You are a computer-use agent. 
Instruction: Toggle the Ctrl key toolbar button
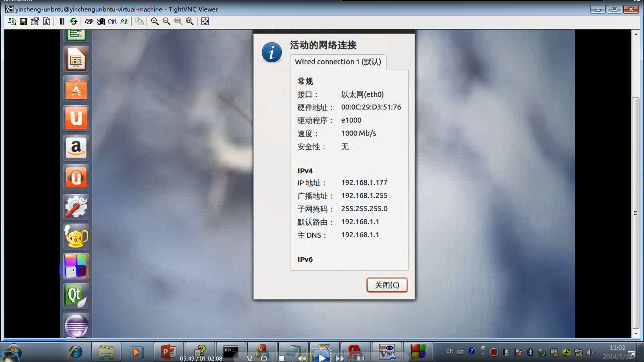point(112,22)
